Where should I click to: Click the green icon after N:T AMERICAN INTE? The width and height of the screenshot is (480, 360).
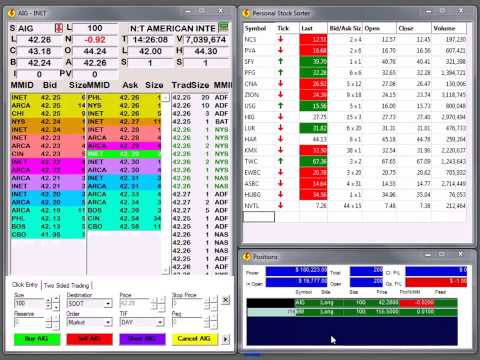click(x=223, y=27)
